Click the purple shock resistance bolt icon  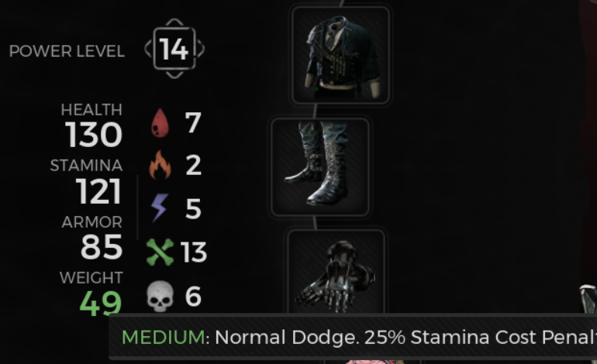click(x=160, y=208)
